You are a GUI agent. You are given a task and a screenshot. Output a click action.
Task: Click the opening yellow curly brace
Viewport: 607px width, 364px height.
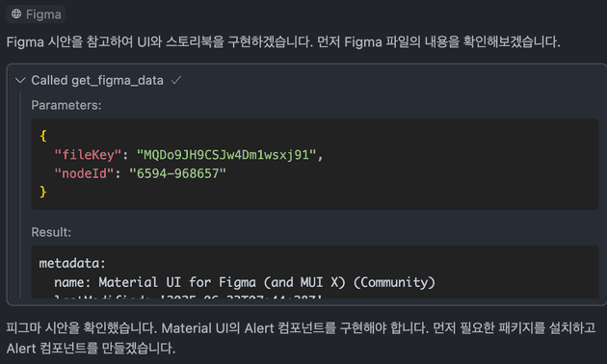point(43,136)
